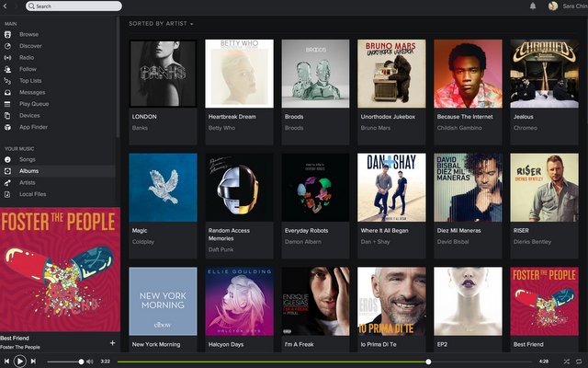Click the Devices icon

tap(7, 116)
